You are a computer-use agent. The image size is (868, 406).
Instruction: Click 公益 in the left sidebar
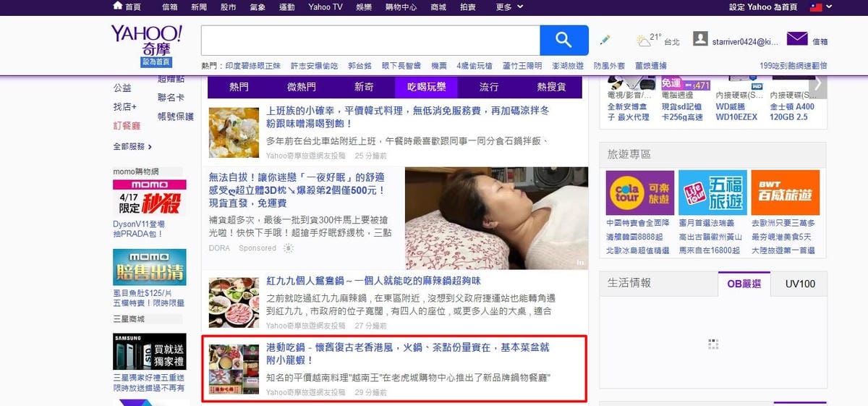[122, 88]
